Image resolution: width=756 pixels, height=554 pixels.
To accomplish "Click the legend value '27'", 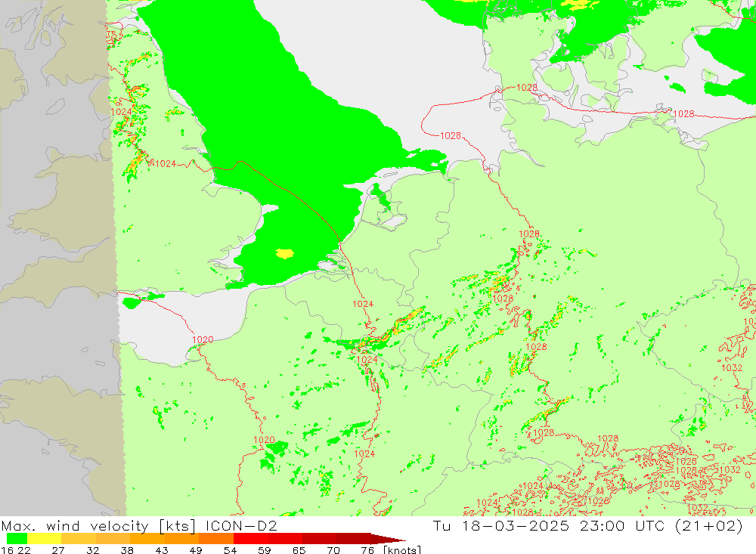I will [58, 549].
